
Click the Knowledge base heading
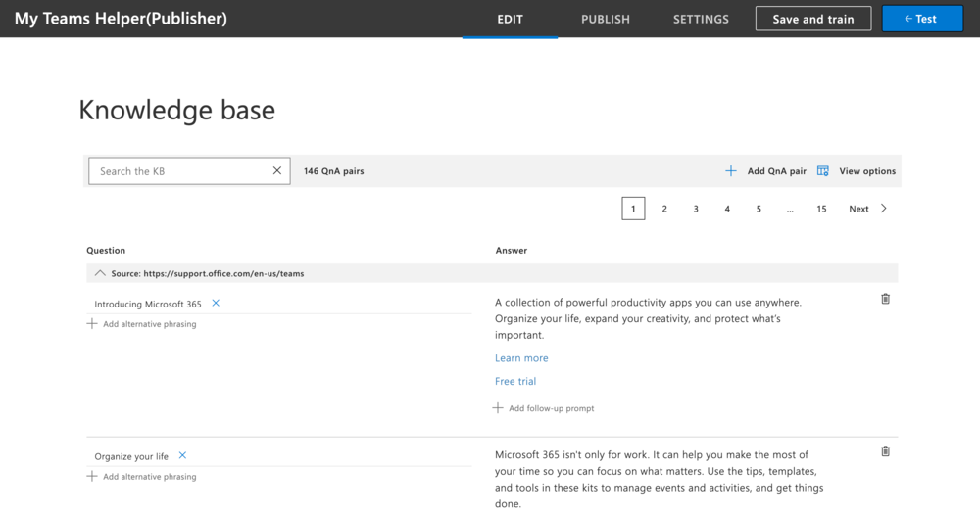click(x=176, y=110)
